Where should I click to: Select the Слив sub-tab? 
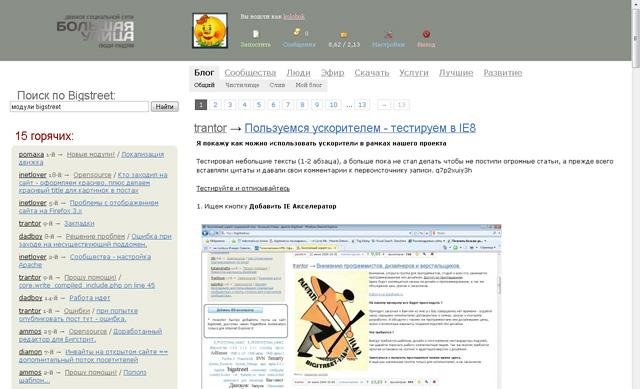(x=277, y=85)
